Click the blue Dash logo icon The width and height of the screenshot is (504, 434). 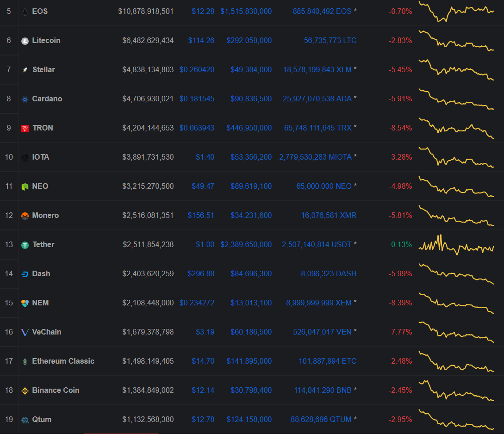(x=25, y=274)
